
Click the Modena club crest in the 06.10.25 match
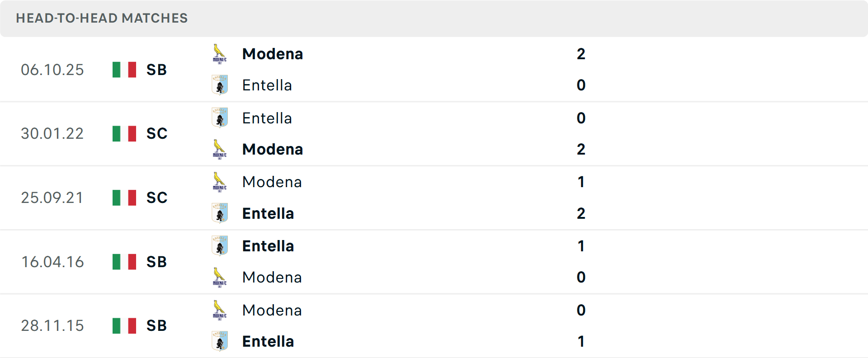[x=219, y=53]
